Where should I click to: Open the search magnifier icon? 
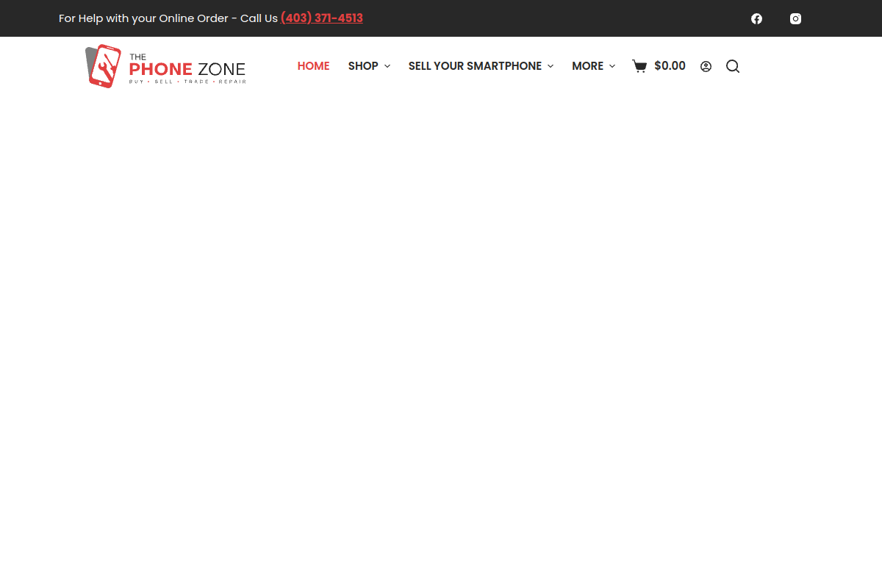coord(733,66)
